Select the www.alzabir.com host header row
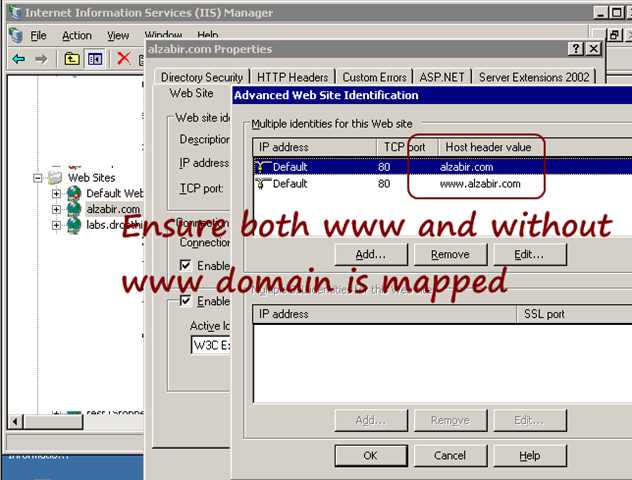This screenshot has width=632, height=480. coord(442,184)
